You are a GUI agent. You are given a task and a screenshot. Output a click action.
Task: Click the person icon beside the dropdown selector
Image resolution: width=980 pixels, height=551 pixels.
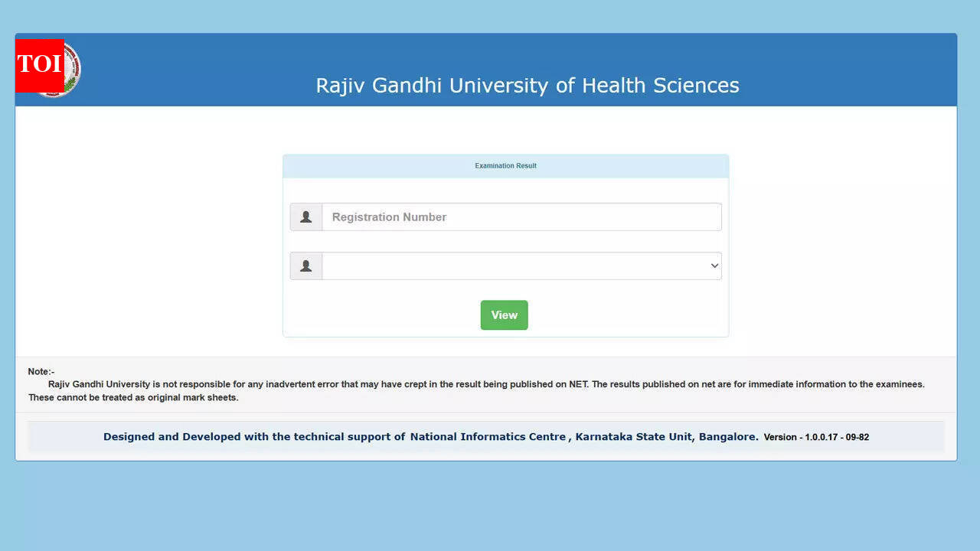(305, 266)
